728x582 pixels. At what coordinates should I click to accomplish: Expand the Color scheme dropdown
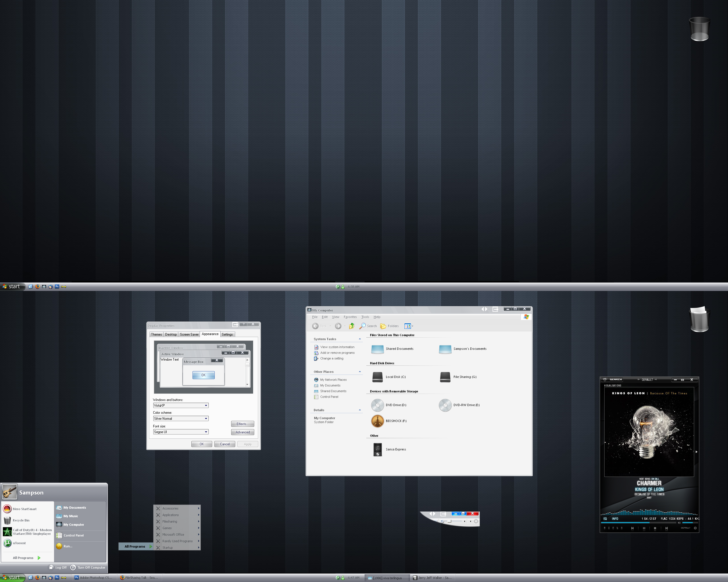coord(206,418)
